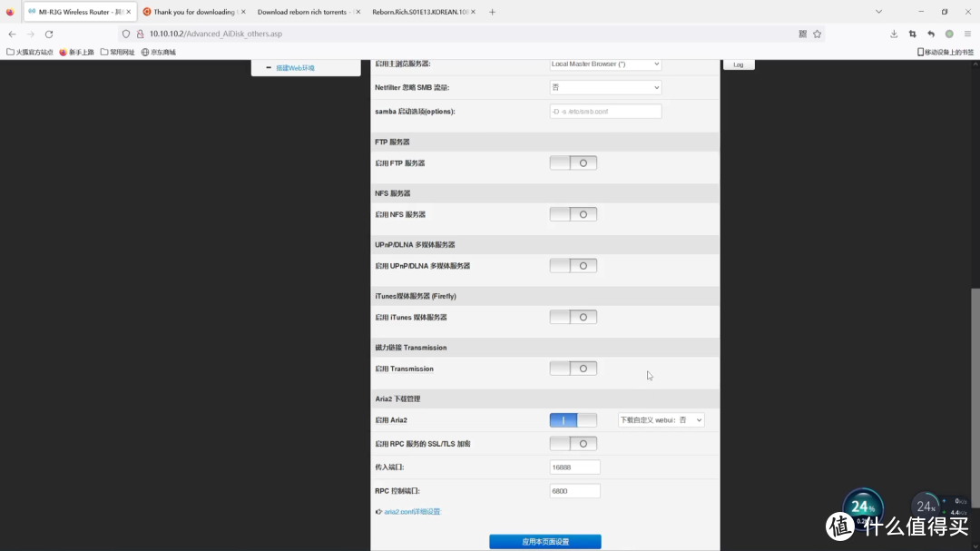Expand the Netfilter SMB bypass dropdown

click(605, 87)
